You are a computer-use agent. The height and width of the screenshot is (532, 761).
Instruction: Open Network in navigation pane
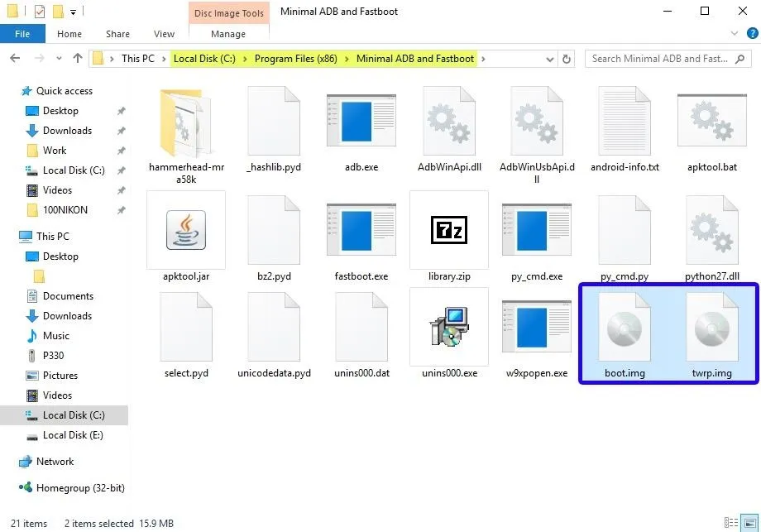[x=55, y=462]
